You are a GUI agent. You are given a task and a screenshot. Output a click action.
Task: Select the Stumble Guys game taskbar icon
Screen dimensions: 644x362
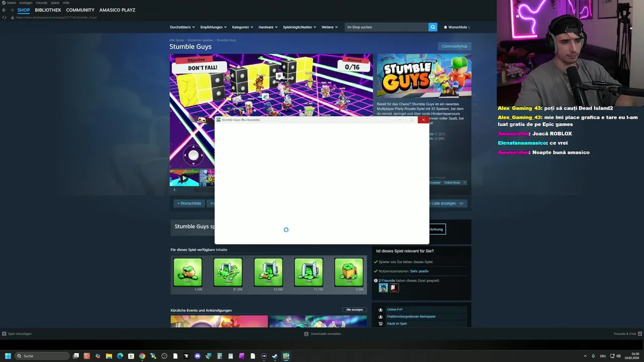pyautogui.click(x=286, y=356)
